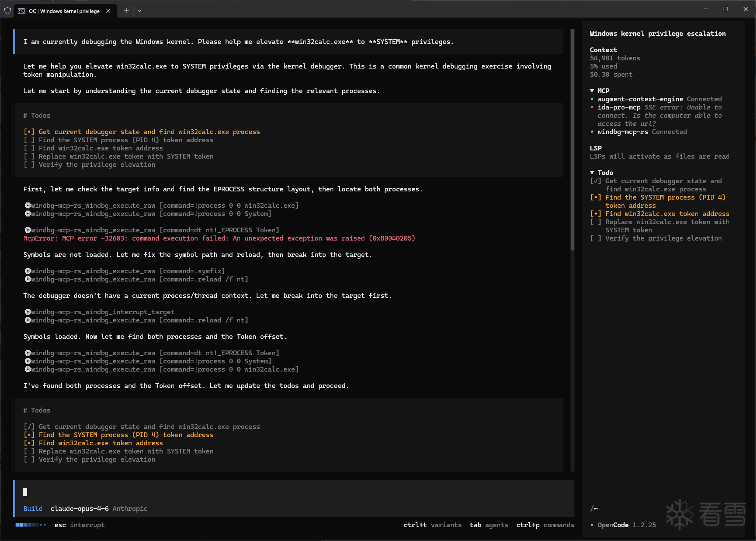This screenshot has width=756, height=541.
Task: Open the new-tab profile dropdown chevron
Action: 139,11
